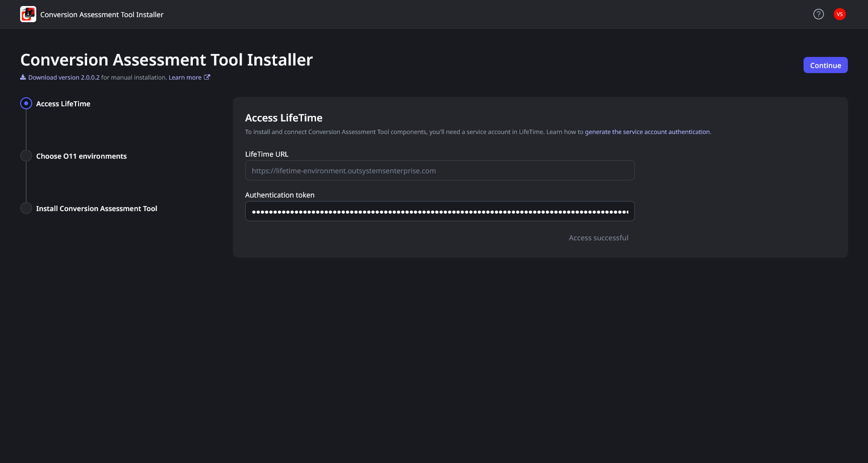Select the Install Conversion Assessment Tool step circle
The width and height of the screenshot is (868, 463).
coord(26,208)
